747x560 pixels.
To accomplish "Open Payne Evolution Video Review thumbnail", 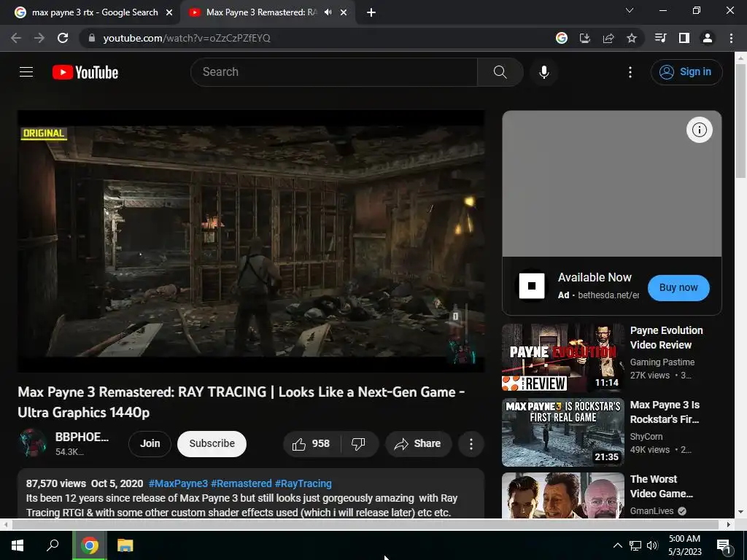I will click(562, 357).
